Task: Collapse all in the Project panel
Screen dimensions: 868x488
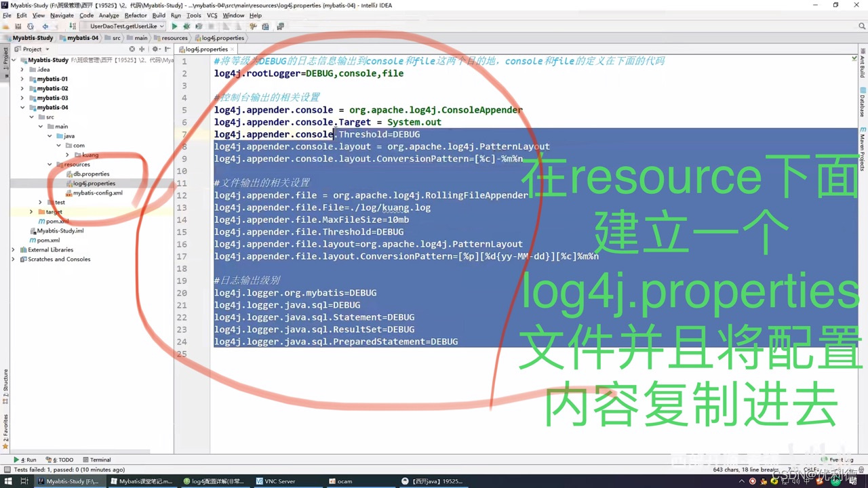Action: [x=141, y=49]
